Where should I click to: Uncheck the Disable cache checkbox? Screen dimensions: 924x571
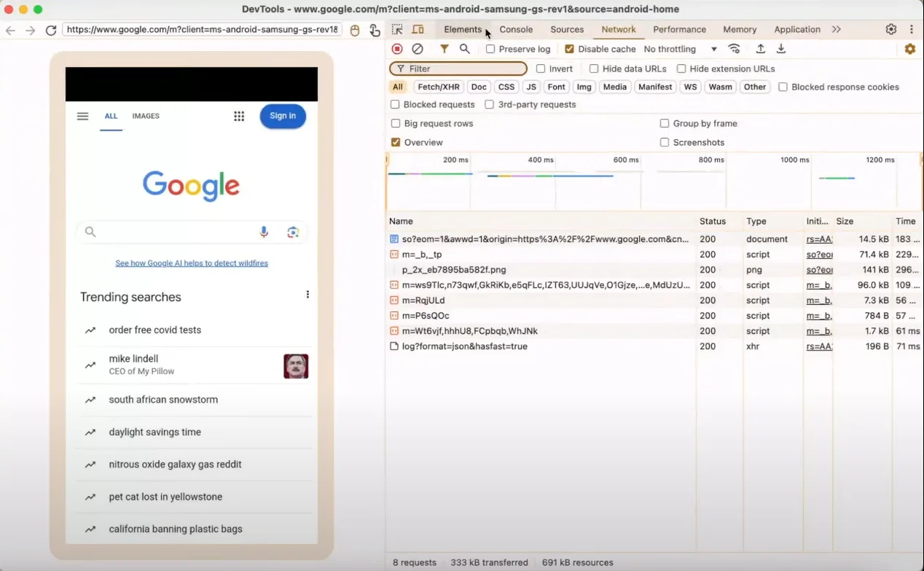[x=570, y=49]
